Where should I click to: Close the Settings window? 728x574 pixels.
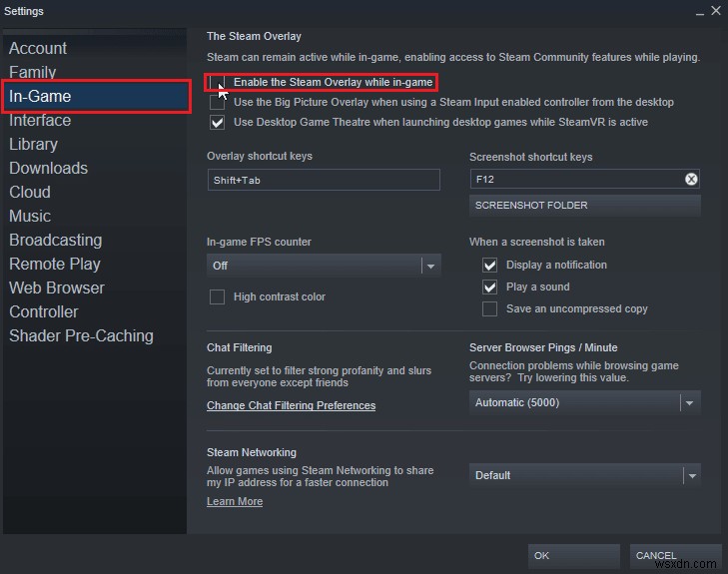coord(715,11)
